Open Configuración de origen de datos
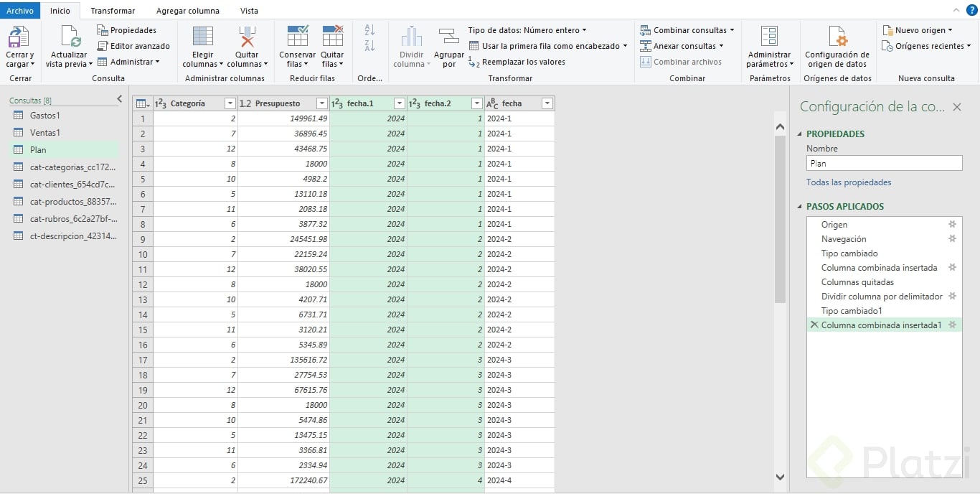 click(x=837, y=37)
